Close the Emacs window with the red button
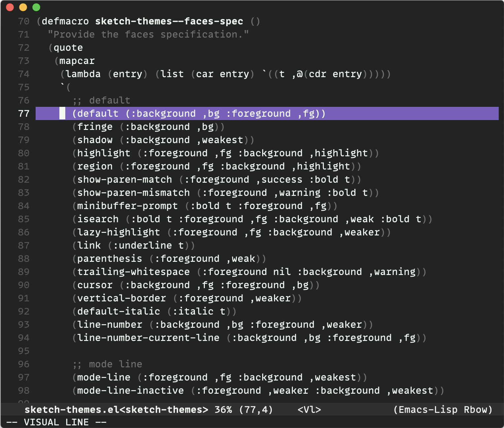The height and width of the screenshot is (428, 504). pos(10,7)
